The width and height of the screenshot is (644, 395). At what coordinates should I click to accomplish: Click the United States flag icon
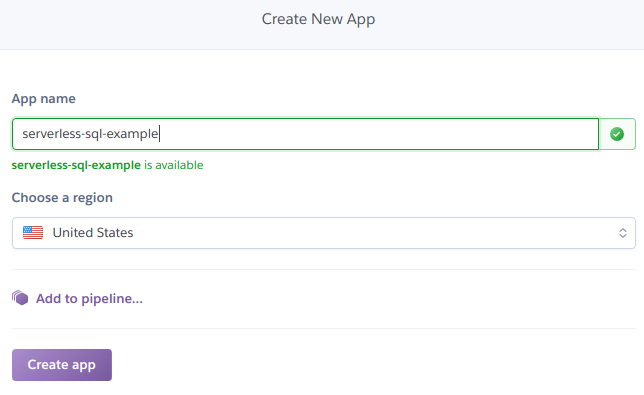click(x=33, y=233)
